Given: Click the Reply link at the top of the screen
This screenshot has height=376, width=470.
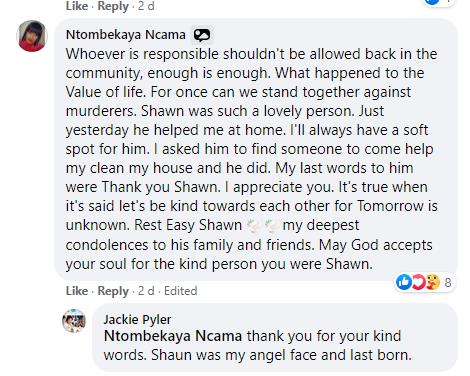Looking at the screenshot, I should pos(113,6).
